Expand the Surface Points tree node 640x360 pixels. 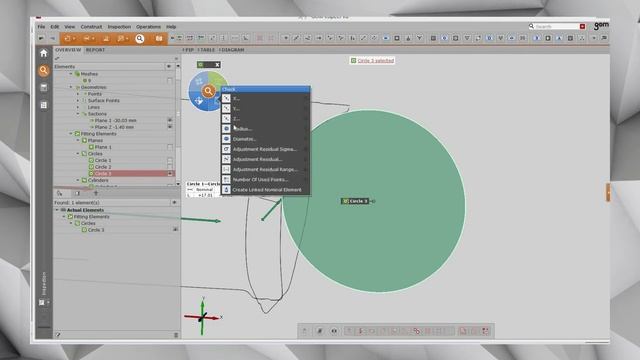pyautogui.click(x=78, y=100)
